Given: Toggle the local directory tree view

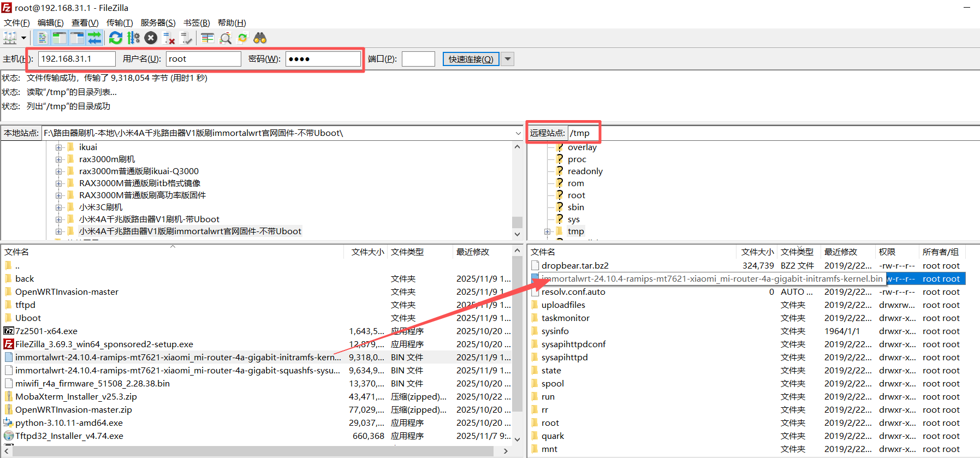Looking at the screenshot, I should pos(60,38).
